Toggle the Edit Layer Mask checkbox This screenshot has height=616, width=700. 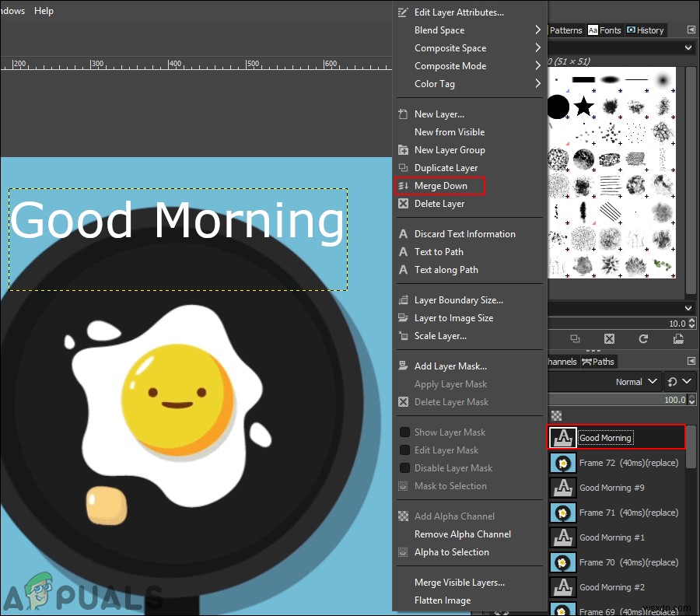click(404, 450)
